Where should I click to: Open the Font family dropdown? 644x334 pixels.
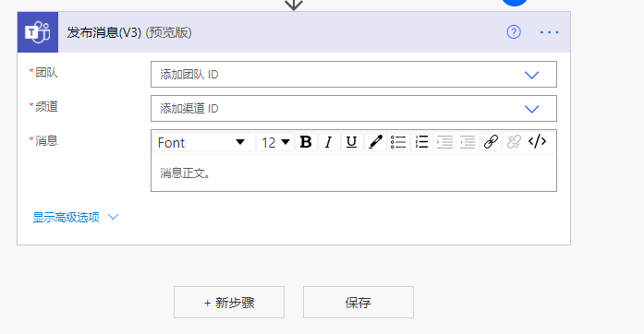[203, 142]
